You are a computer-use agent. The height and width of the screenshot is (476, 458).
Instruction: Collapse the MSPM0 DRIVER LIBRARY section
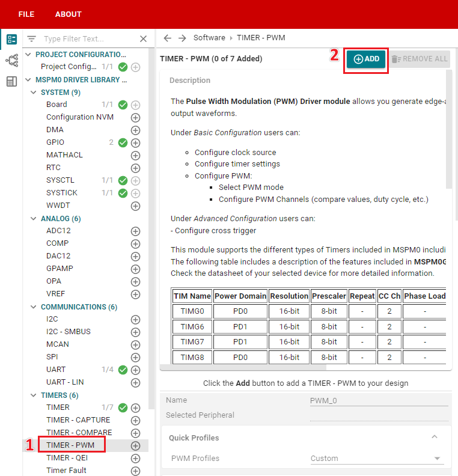click(x=28, y=80)
